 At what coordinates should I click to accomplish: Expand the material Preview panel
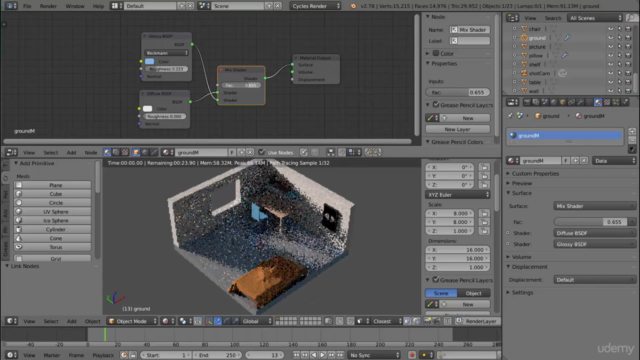click(x=522, y=183)
